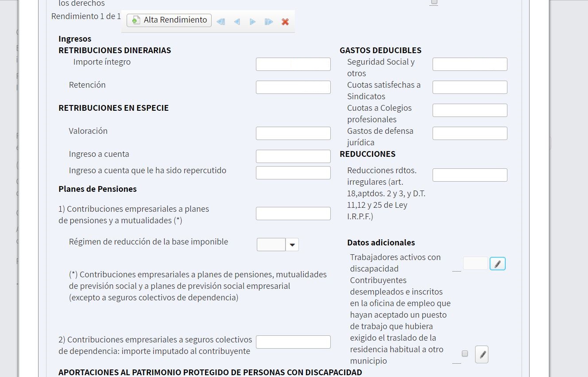
Task: Click the Régimen de reducción combo box field
Action: coord(271,245)
